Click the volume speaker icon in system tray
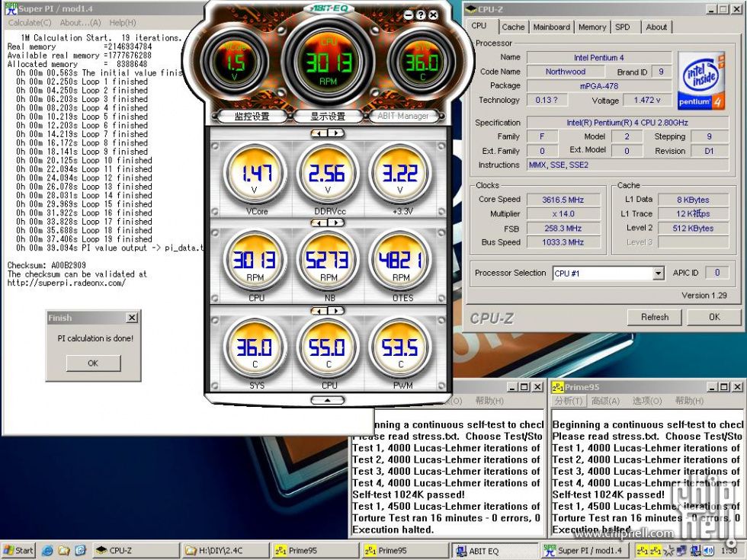Screen dimensions: 747x560 [708, 551]
